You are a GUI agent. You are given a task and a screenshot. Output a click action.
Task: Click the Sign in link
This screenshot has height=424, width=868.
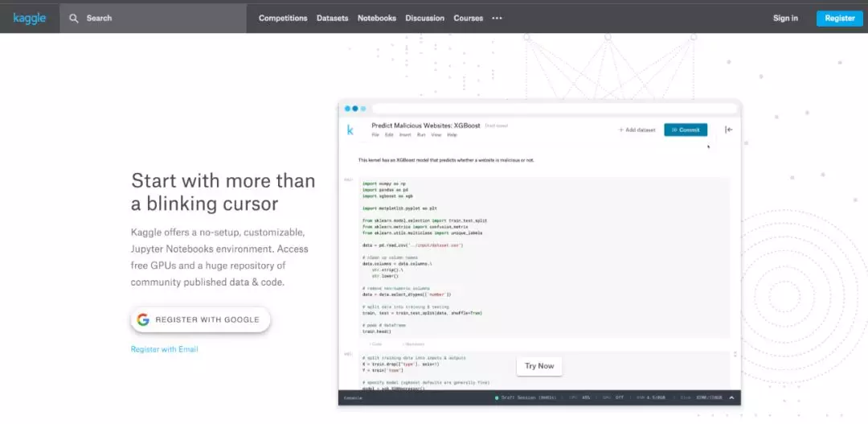785,19
